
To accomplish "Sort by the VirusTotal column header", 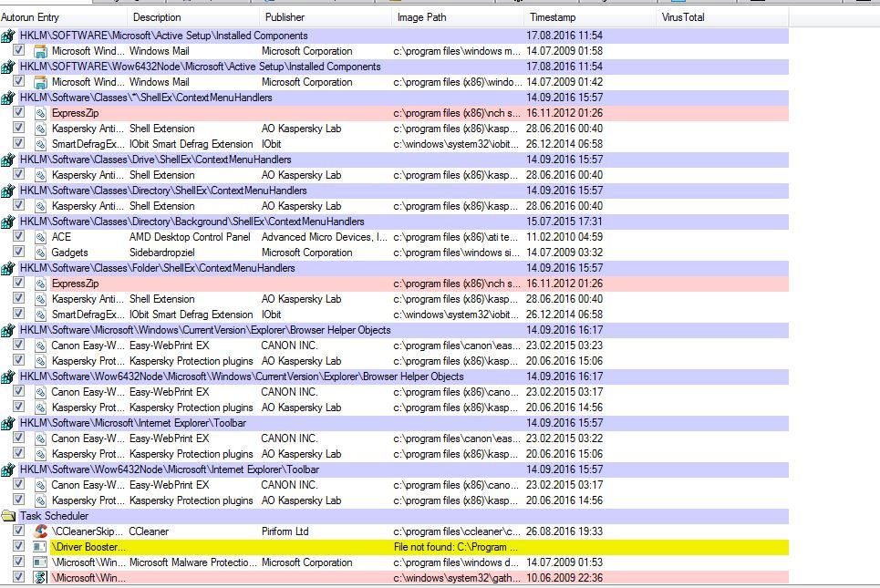I will coord(722,17).
